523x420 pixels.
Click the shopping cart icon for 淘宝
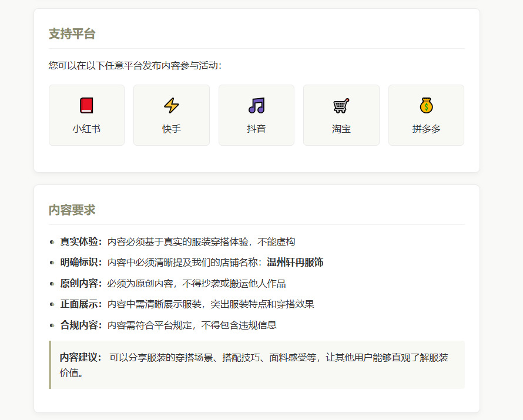pos(341,106)
